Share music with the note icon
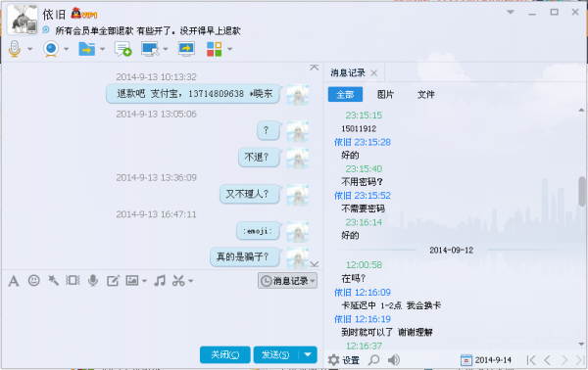The image size is (588, 370). [x=160, y=280]
